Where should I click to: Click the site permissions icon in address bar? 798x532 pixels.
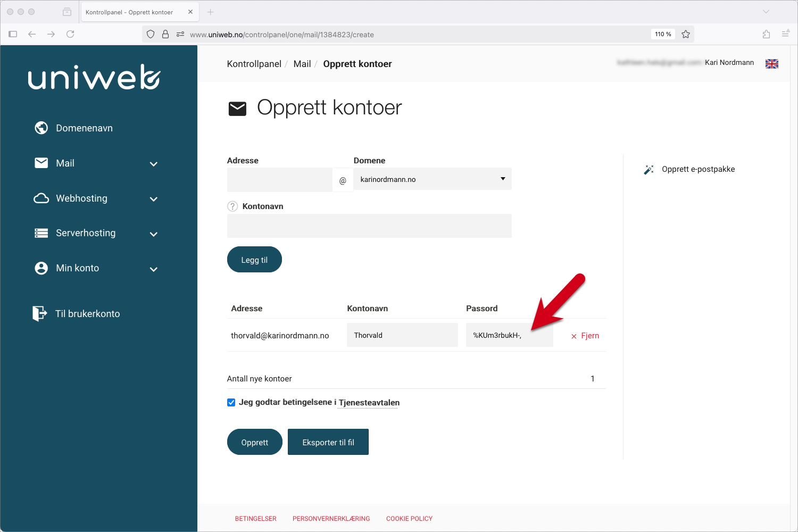click(x=180, y=34)
